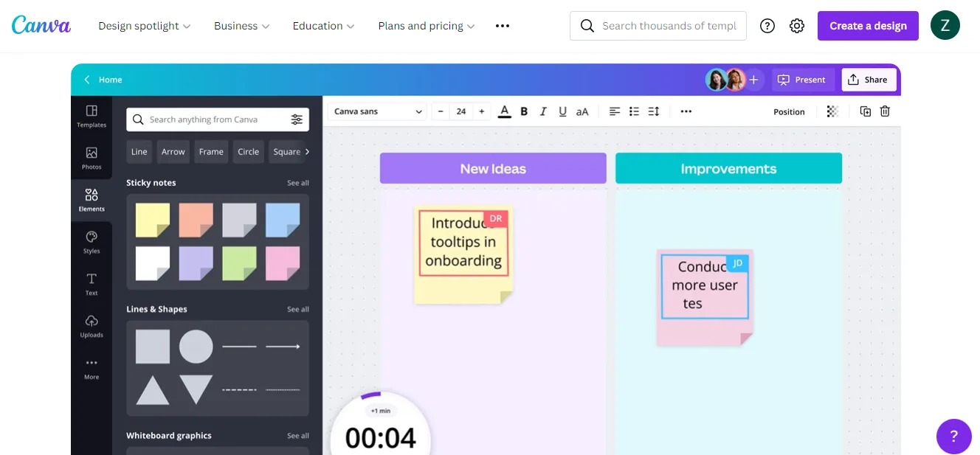
Task: Open search filters in elements search box
Action: [297, 119]
